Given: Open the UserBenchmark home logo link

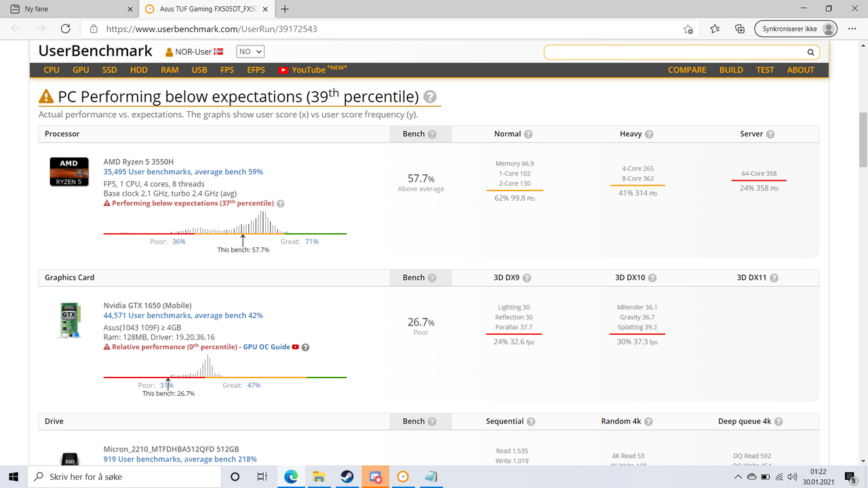Looking at the screenshot, I should click(x=95, y=52).
